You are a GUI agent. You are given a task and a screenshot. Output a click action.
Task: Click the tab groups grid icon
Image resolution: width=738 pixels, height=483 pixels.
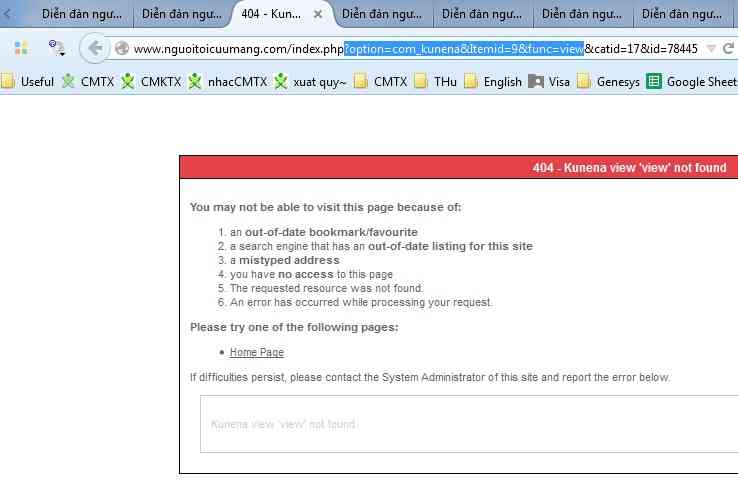point(21,48)
